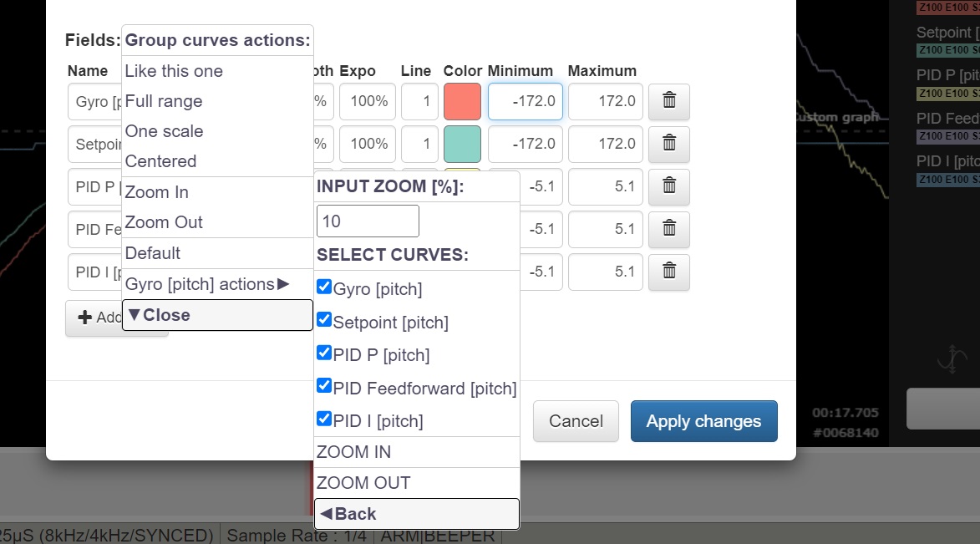The image size is (980, 544).
Task: Click trash icon for Setpoint row
Action: [x=668, y=144]
